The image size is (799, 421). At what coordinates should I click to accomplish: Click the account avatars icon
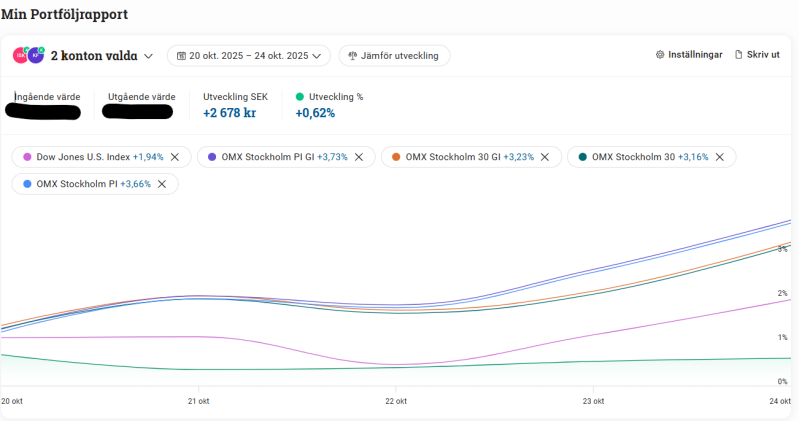28,55
